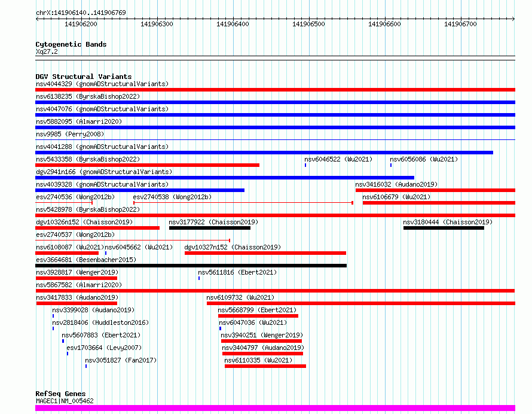Click the nsv5433358 ByrskaBishop2022 label
This screenshot has height=414, width=532.
[x=88, y=159]
